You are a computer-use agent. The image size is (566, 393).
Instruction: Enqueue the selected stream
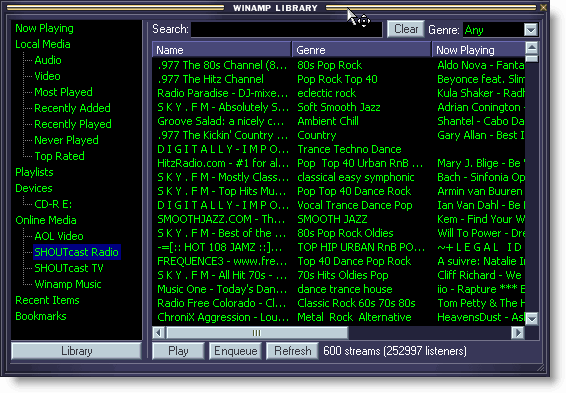tap(235, 351)
